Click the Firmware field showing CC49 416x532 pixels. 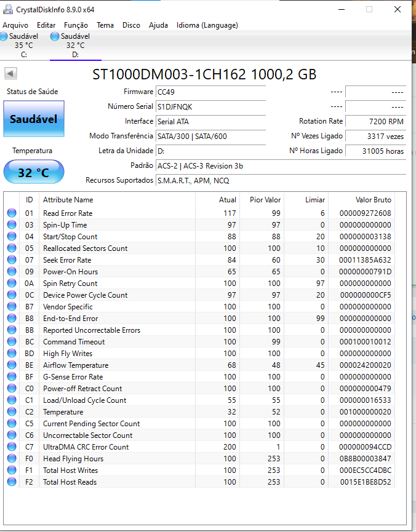[x=210, y=92]
